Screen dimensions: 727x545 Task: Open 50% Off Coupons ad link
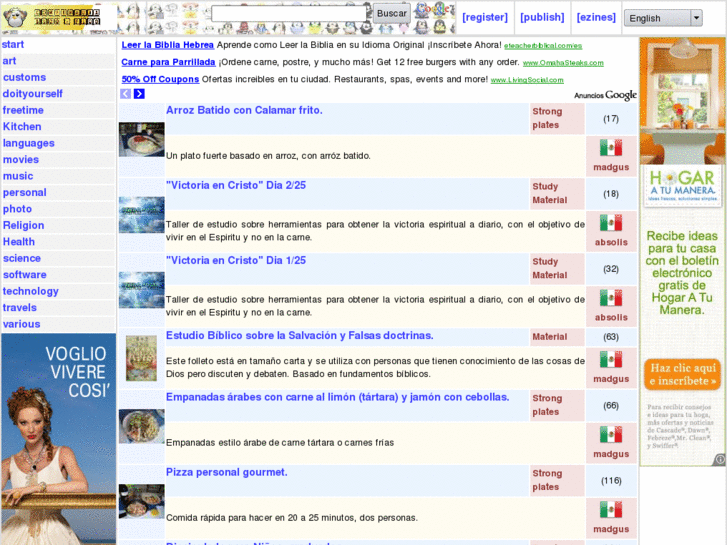click(160, 79)
